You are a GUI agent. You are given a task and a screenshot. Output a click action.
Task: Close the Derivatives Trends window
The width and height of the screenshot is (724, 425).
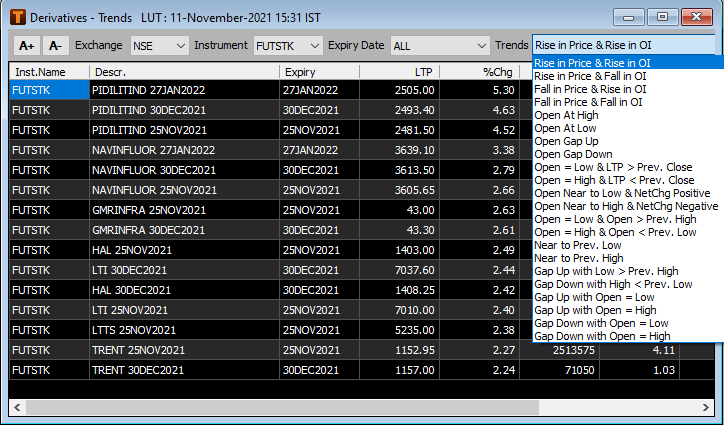click(x=698, y=18)
